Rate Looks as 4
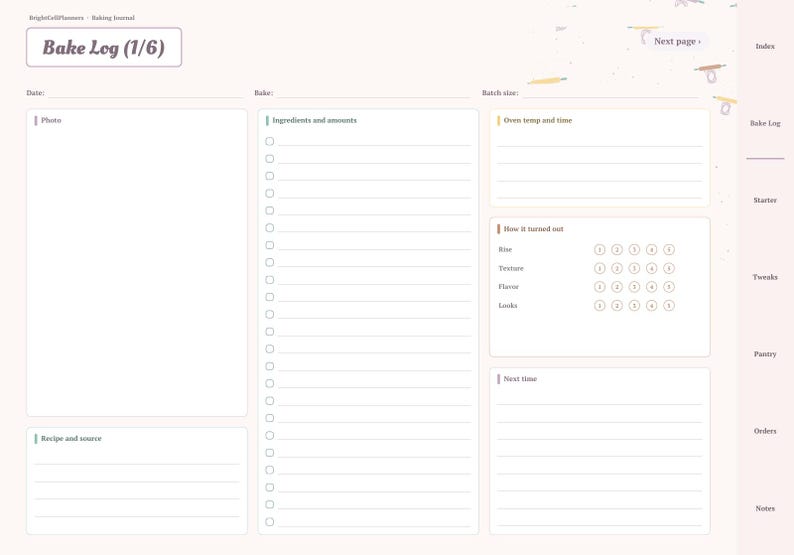Viewport: 794px width, 555px height. click(652, 305)
